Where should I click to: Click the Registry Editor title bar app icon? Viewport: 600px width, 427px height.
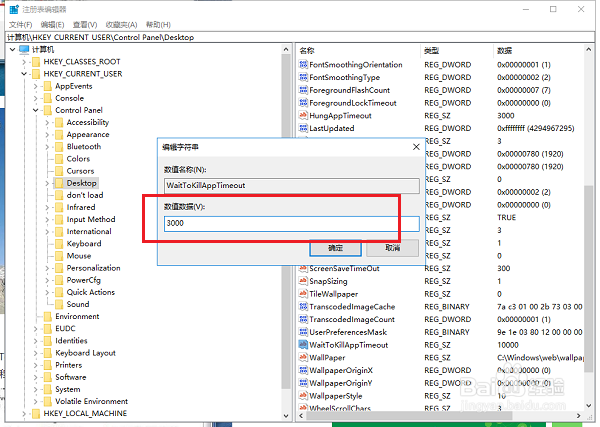14,9
